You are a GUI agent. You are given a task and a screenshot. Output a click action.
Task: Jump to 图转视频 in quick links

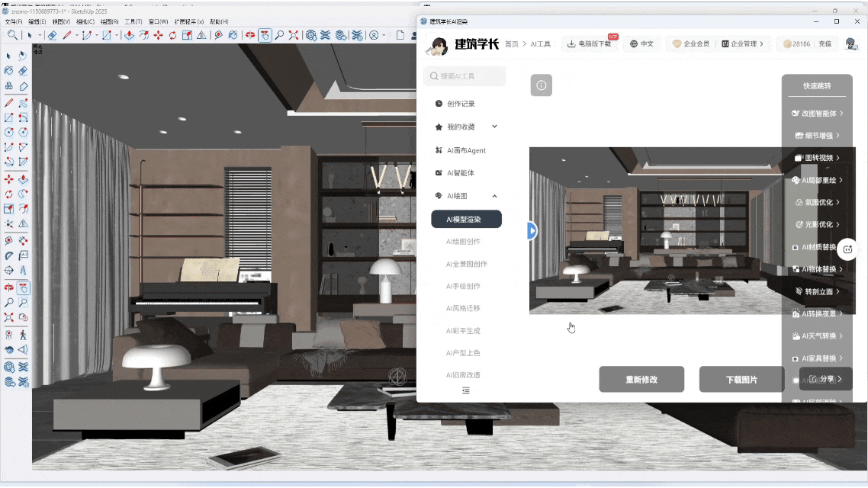tap(817, 158)
